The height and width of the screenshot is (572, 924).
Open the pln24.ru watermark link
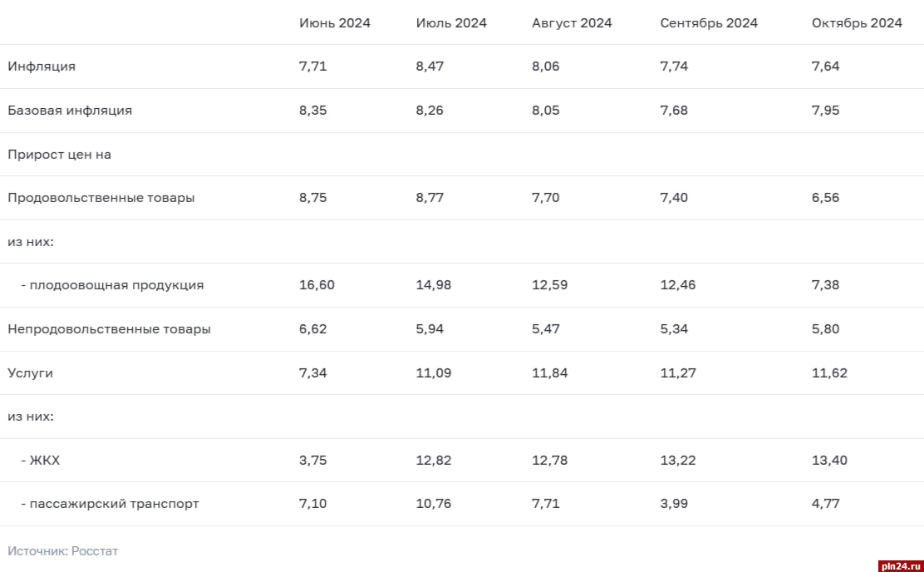pyautogui.click(x=899, y=565)
